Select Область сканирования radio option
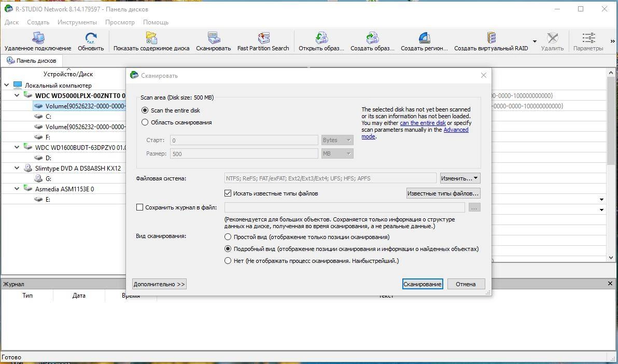Screen dimensions: 618x364 [145, 122]
